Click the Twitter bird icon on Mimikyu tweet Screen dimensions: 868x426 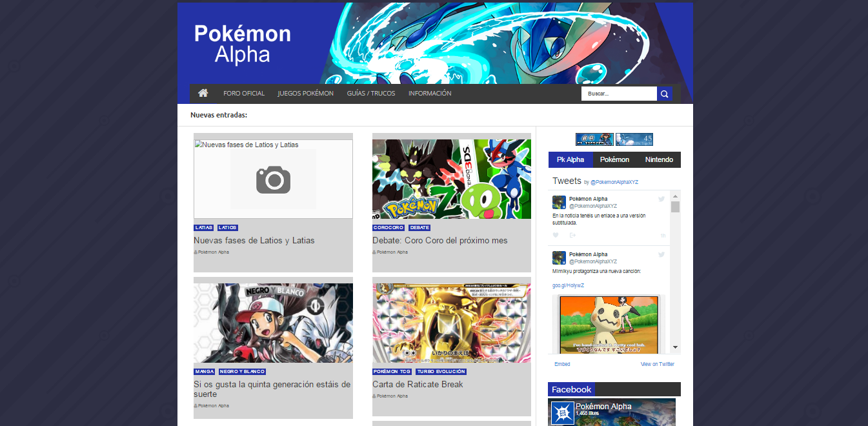(661, 255)
